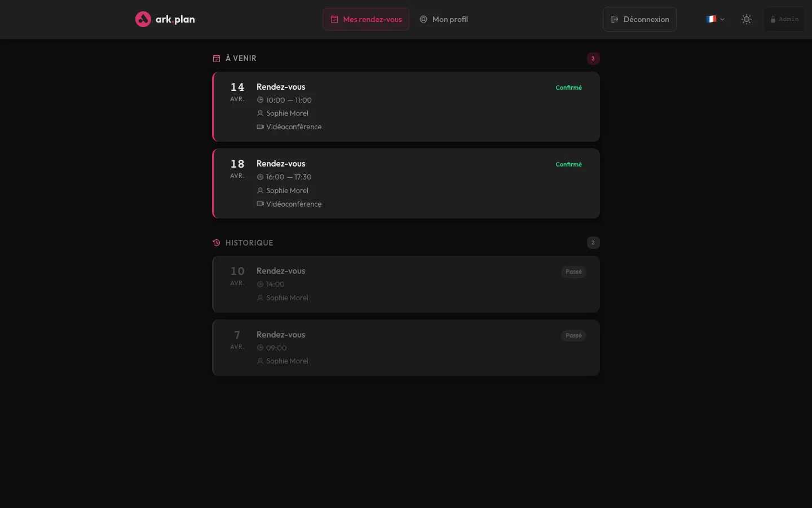This screenshot has width=812, height=508.
Task: Toggle light mode with the sun icon
Action: coord(747,19)
